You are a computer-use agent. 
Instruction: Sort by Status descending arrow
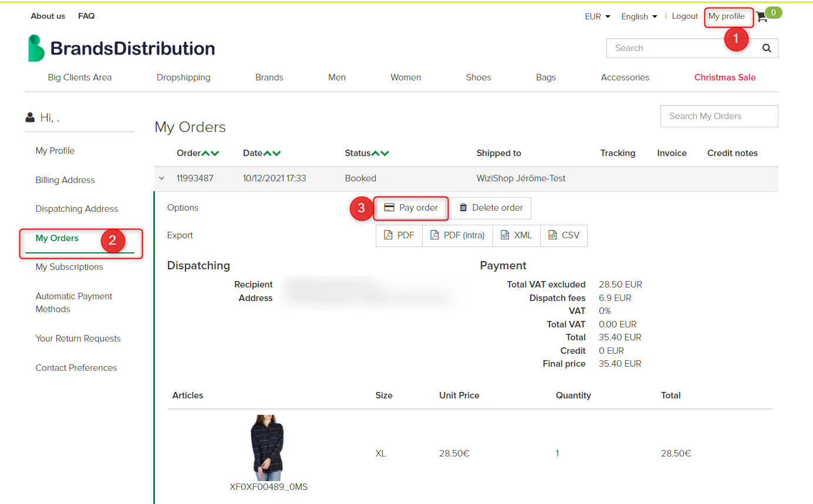point(385,153)
